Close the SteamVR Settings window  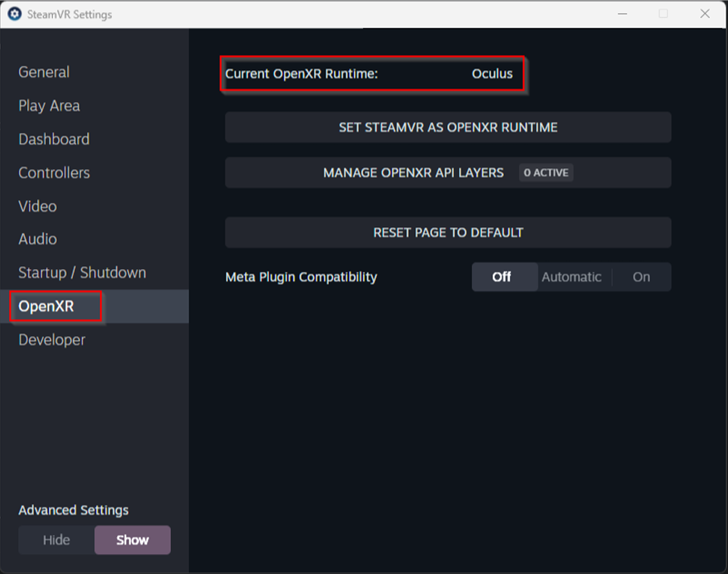pos(704,14)
